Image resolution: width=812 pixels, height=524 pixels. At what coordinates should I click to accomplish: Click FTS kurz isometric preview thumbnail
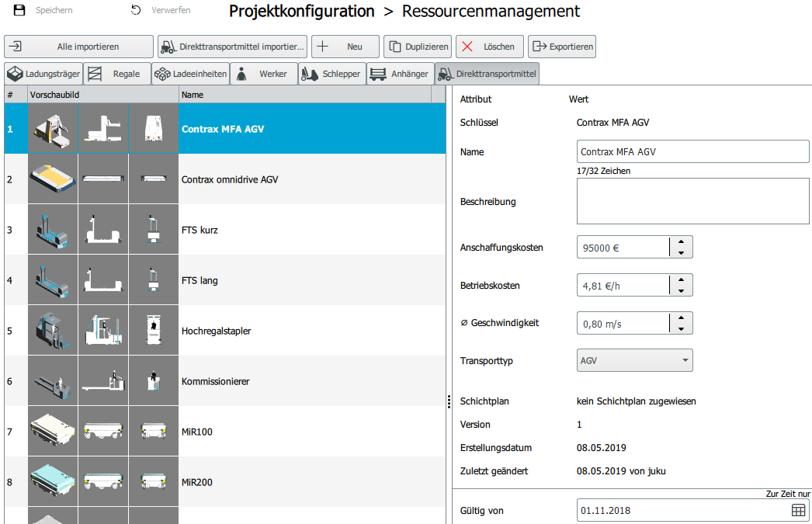pos(52,229)
